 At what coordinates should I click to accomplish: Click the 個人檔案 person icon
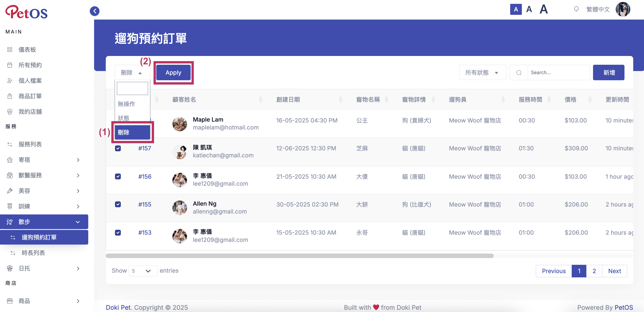point(10,80)
